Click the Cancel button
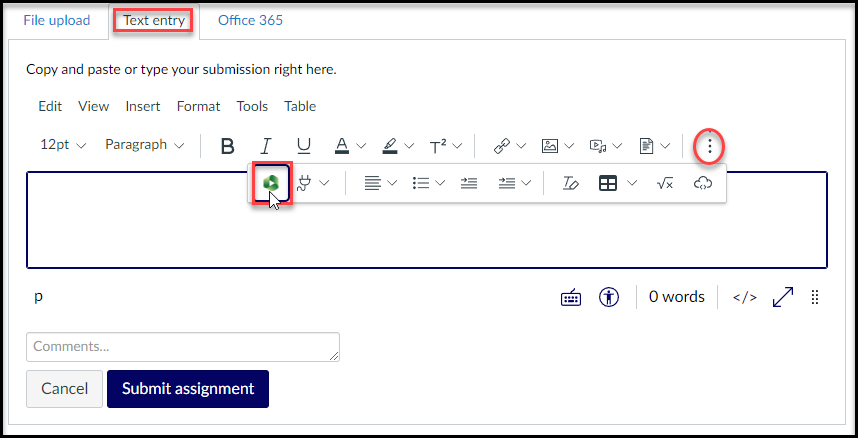The height and width of the screenshot is (438, 858). click(64, 389)
